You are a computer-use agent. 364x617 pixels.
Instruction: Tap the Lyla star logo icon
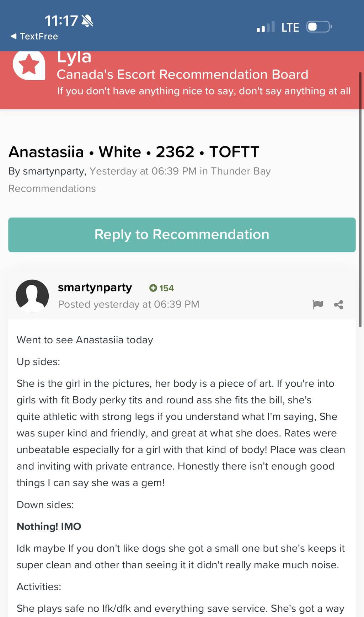(x=29, y=65)
